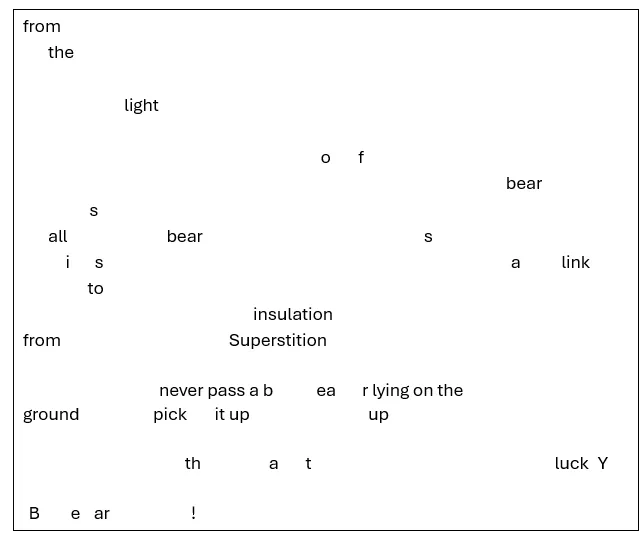
Task: Click the word "never"
Action: pos(181,390)
